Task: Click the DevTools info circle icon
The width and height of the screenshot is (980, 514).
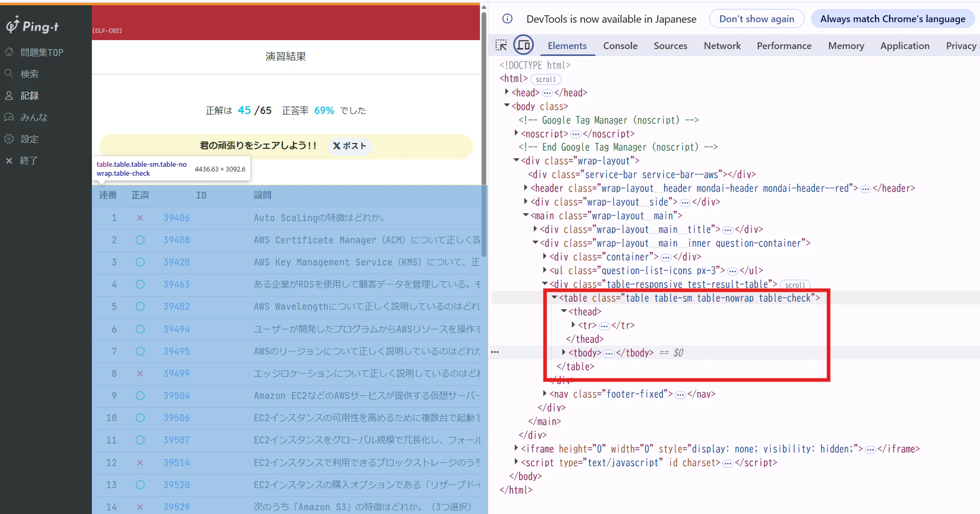Action: tap(507, 19)
